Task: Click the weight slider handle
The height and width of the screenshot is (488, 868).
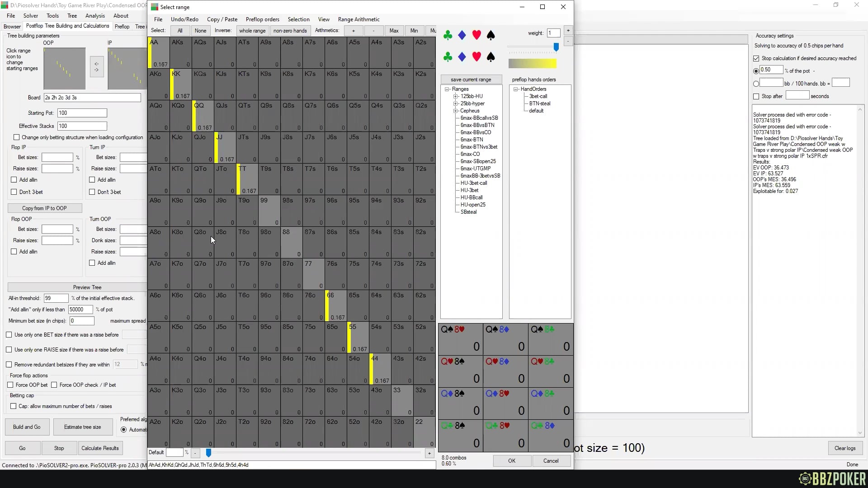Action: (556, 47)
